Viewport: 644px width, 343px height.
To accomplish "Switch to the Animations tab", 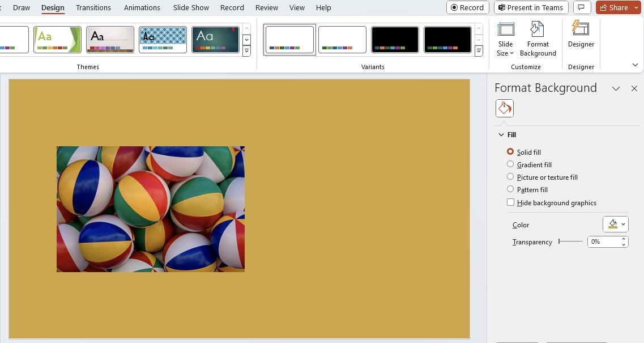I will pyautogui.click(x=142, y=7).
